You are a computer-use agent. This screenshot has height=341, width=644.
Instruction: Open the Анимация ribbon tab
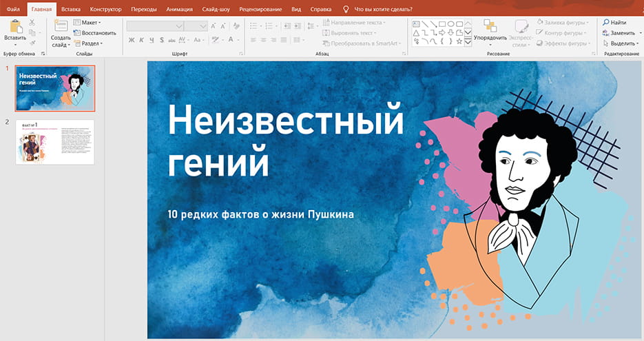pyautogui.click(x=179, y=9)
